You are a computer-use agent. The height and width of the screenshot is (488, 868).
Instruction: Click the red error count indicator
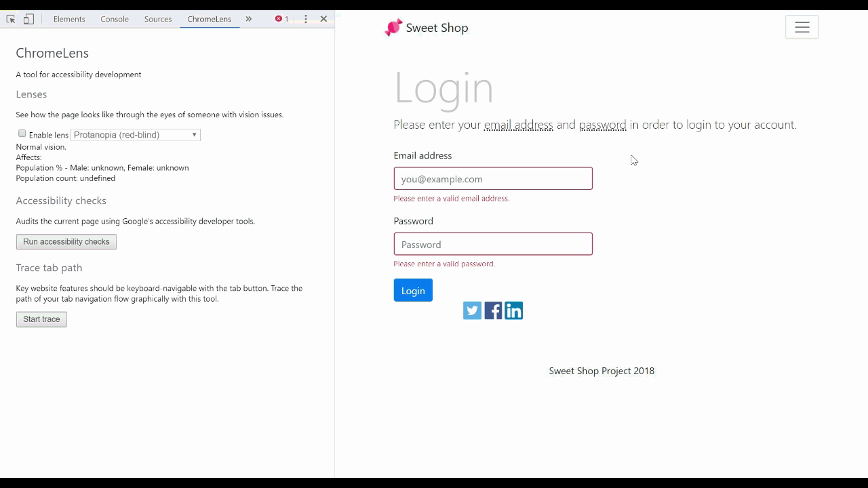tap(281, 19)
